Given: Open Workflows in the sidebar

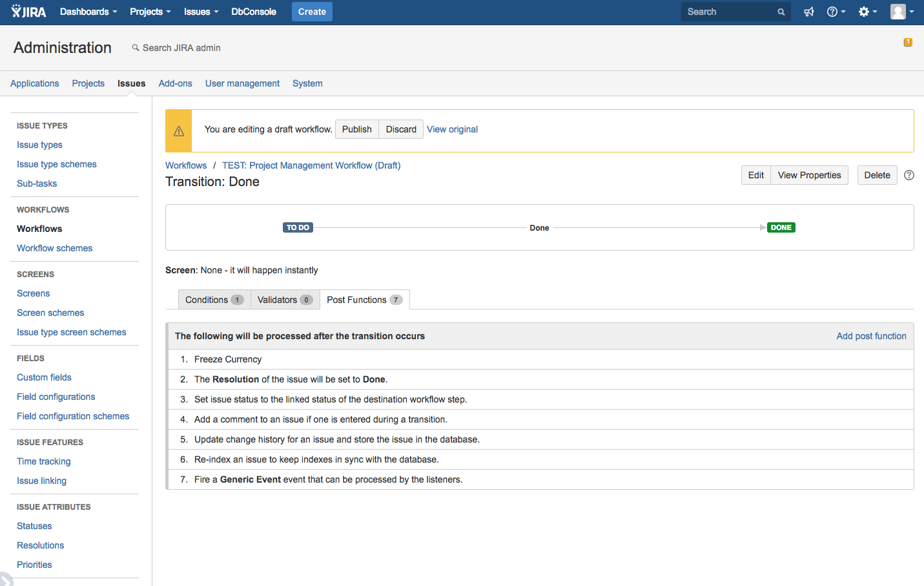Looking at the screenshot, I should (39, 229).
